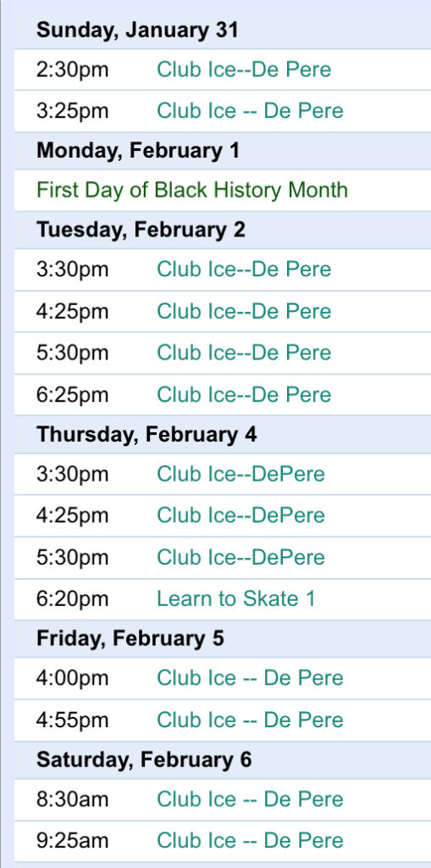The width and height of the screenshot is (431, 868).
Task: Open the Friday 4:55pm Club Ice event
Action: tap(250, 721)
